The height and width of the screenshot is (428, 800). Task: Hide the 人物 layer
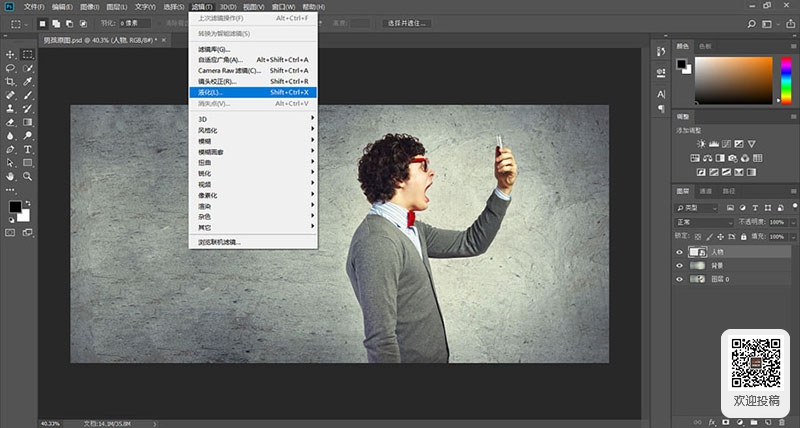pos(679,252)
